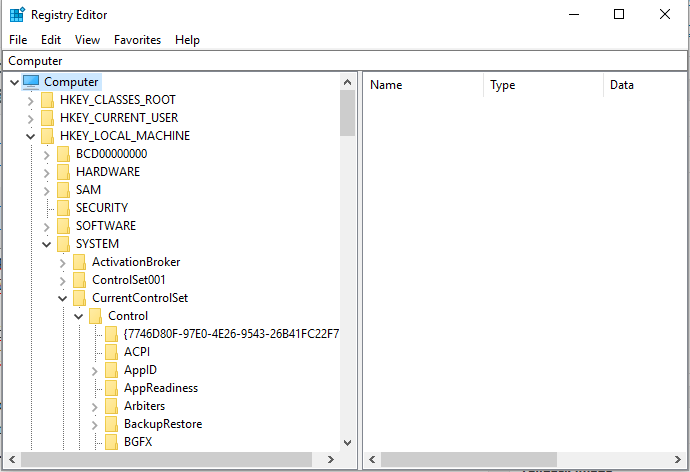Click the BCD00000000 folder icon
The width and height of the screenshot is (690, 472).
[63, 154]
